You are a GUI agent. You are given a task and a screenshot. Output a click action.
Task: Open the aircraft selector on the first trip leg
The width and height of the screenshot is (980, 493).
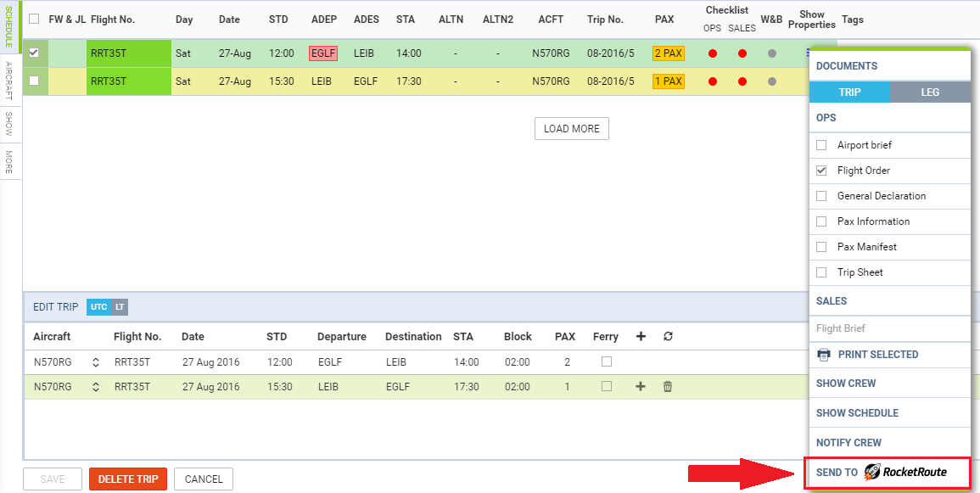click(x=96, y=362)
